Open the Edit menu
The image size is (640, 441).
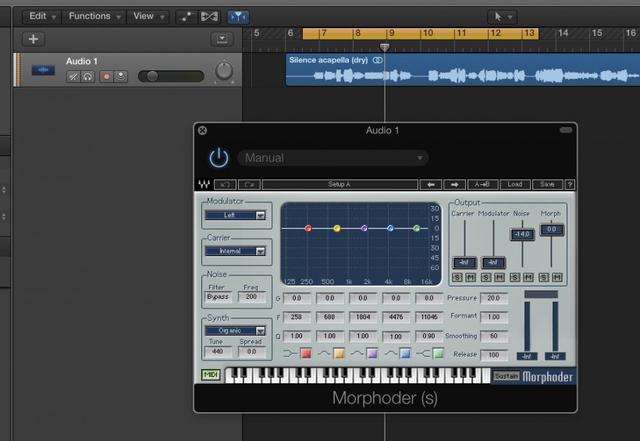(42, 16)
